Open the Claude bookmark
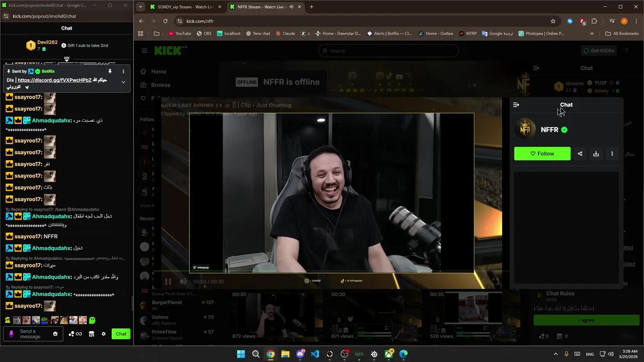Image resolution: width=644 pixels, height=362 pixels. [x=285, y=34]
